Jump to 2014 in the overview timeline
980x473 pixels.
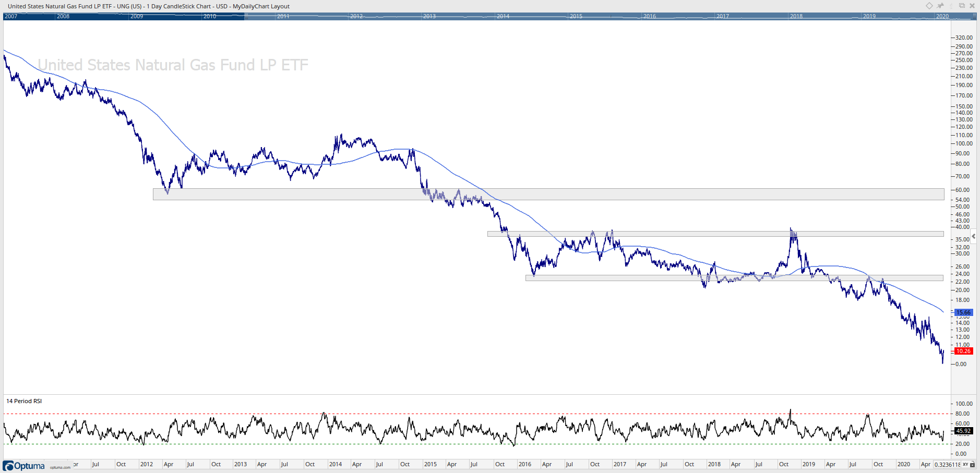[x=503, y=16]
